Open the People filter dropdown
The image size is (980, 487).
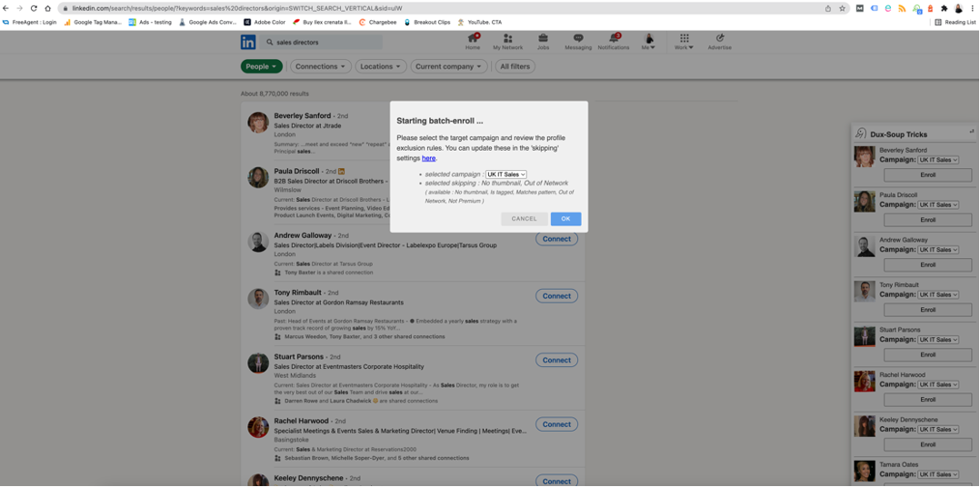[262, 66]
